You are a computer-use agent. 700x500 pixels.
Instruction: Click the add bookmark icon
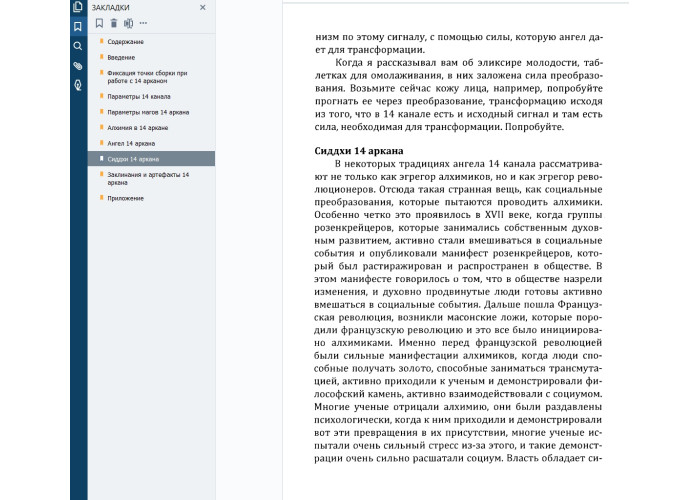coord(99,23)
